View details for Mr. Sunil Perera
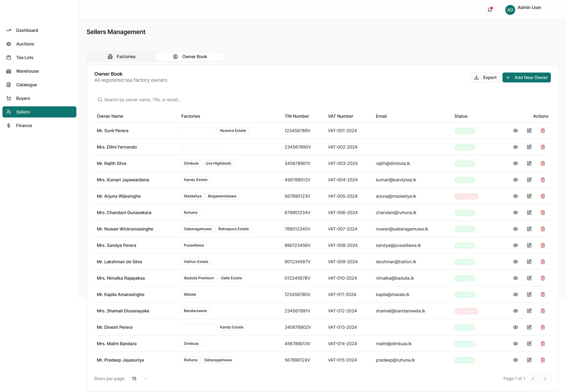Screen dimensions: 566x392 coord(516,131)
